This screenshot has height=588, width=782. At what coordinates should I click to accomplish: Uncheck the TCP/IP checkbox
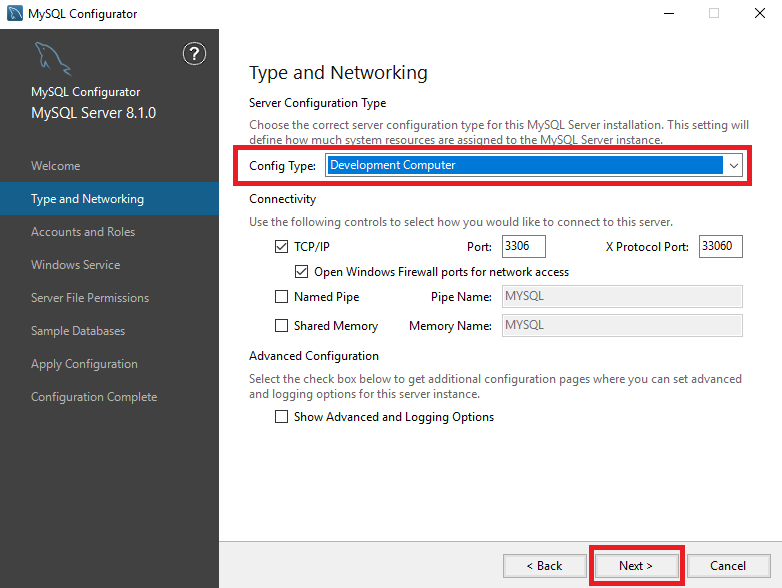tap(281, 246)
